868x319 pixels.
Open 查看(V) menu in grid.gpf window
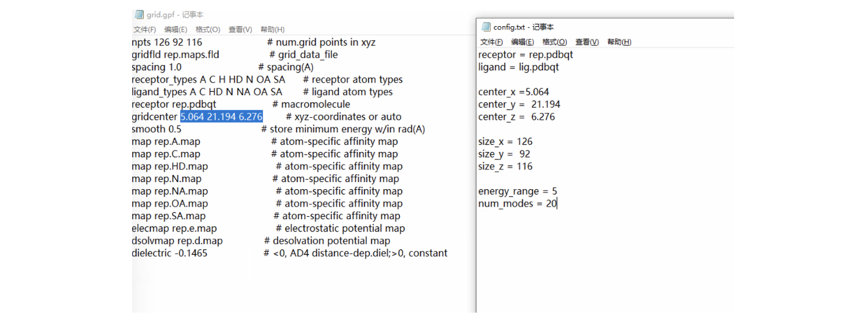[240, 30]
